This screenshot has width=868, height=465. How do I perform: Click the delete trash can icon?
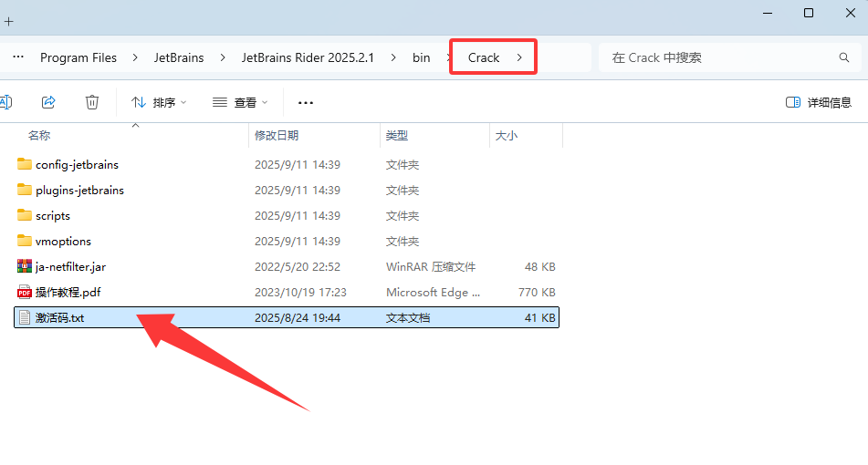click(x=92, y=102)
